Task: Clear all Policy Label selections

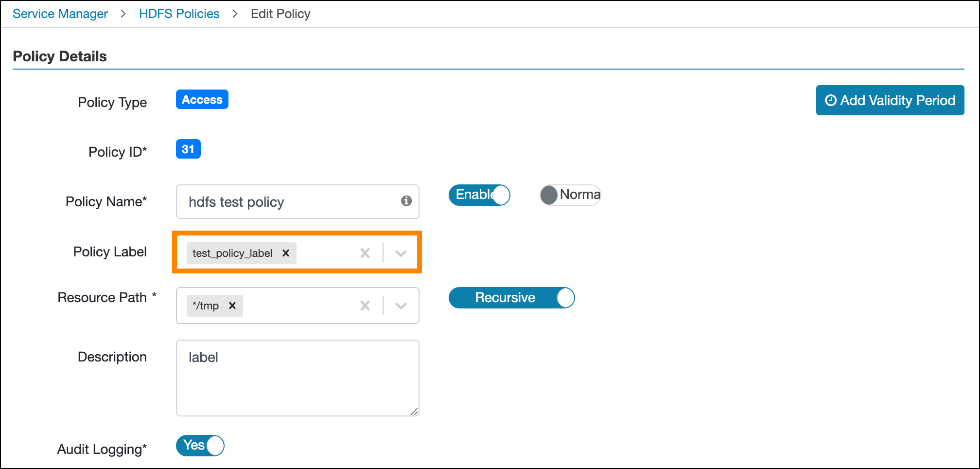Action: tap(365, 253)
